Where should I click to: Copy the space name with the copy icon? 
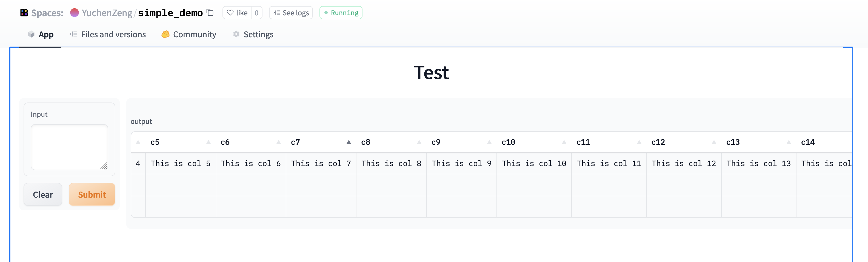tap(210, 13)
